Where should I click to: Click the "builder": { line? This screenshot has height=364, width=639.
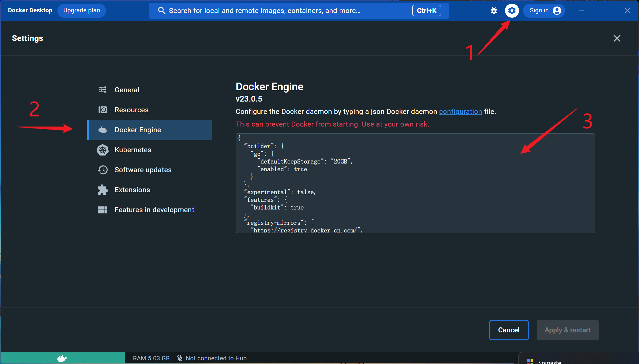tap(264, 146)
